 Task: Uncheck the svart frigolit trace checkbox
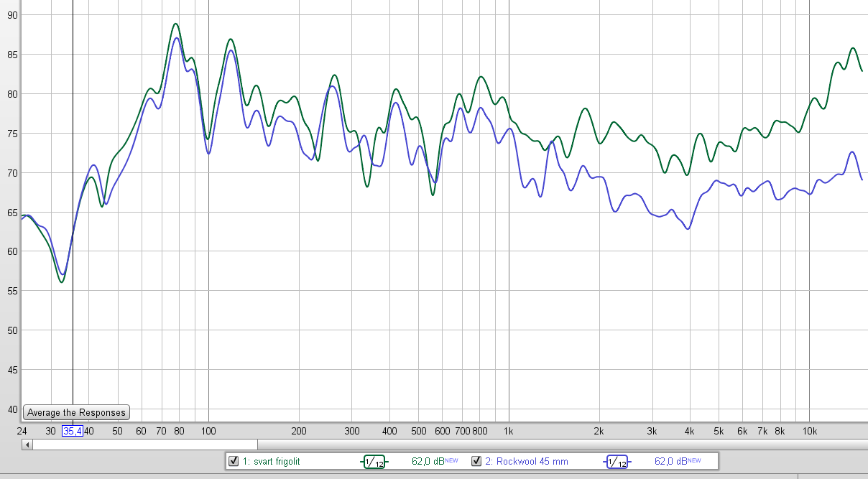coord(233,461)
